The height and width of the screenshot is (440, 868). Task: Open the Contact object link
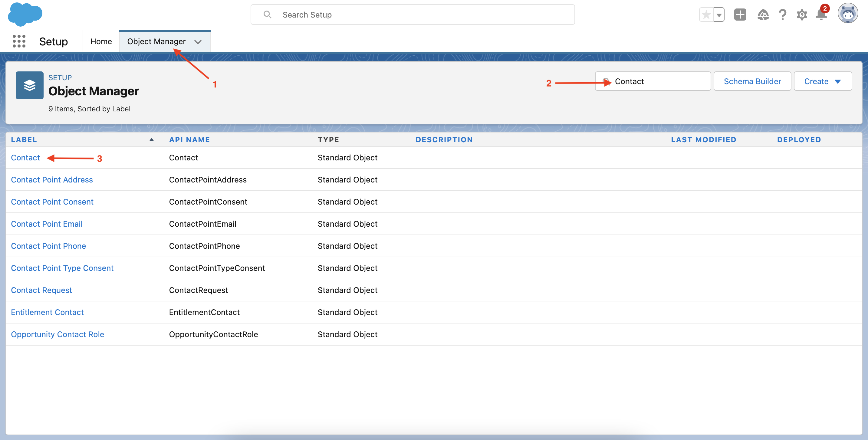point(25,157)
